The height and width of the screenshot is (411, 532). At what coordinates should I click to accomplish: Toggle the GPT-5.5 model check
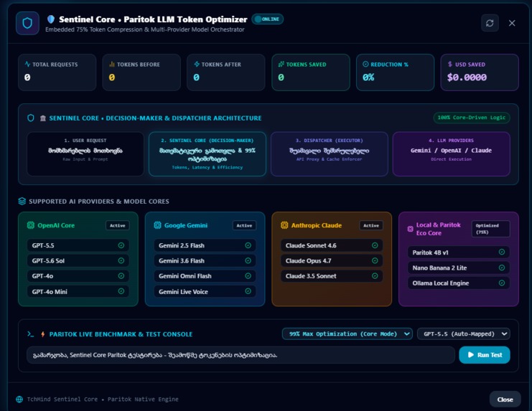pyautogui.click(x=121, y=245)
